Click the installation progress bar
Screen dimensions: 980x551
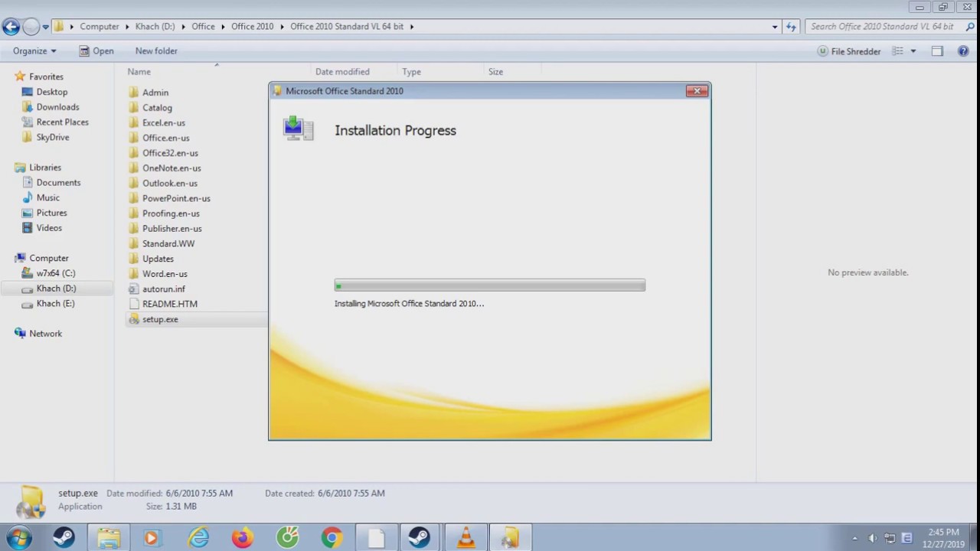[x=490, y=285]
